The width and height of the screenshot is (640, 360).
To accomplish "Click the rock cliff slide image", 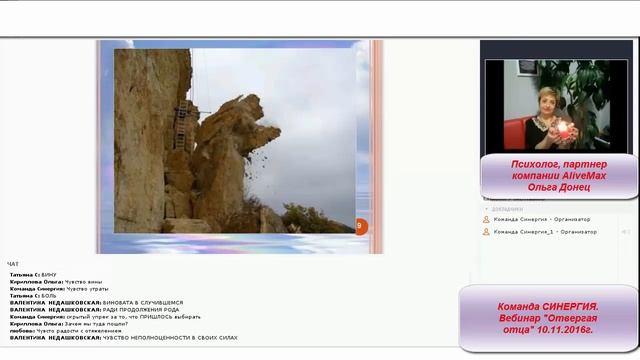I will pos(234,141).
